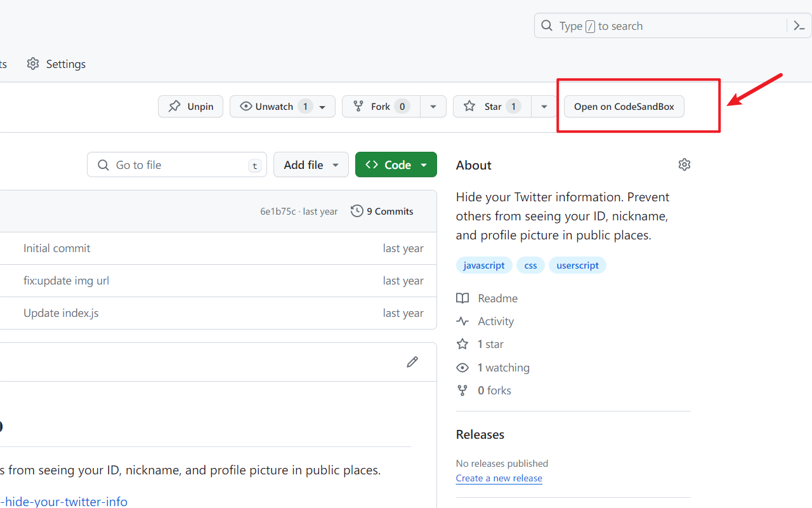Click the forks icon in About sidebar
Image resolution: width=812 pixels, height=508 pixels.
[x=462, y=391]
